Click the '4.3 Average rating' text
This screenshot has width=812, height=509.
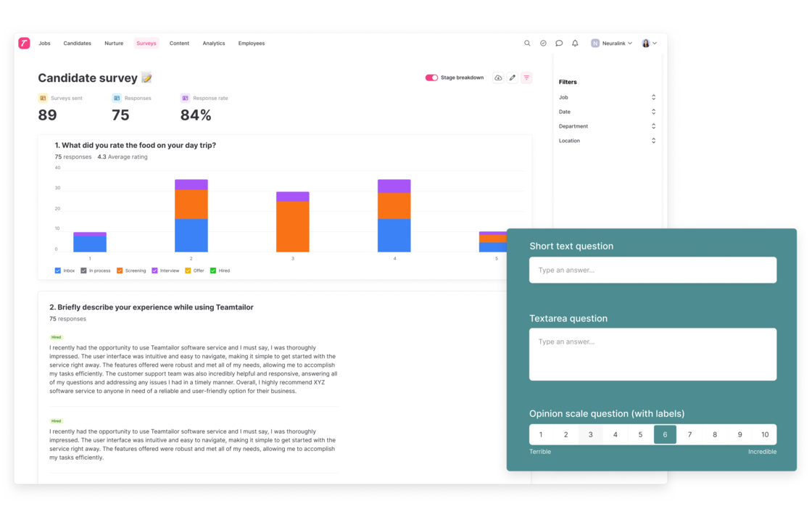click(x=123, y=157)
